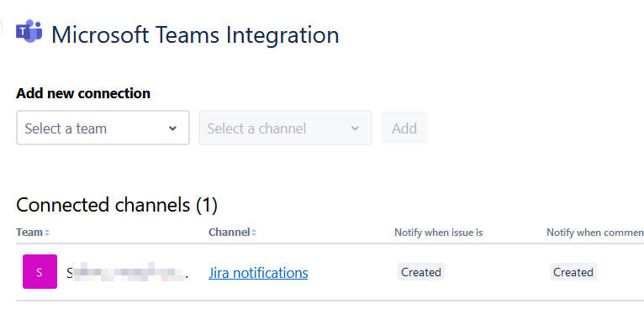
Task: Click the Microsoft Teams Integration heading
Action: click(x=195, y=35)
